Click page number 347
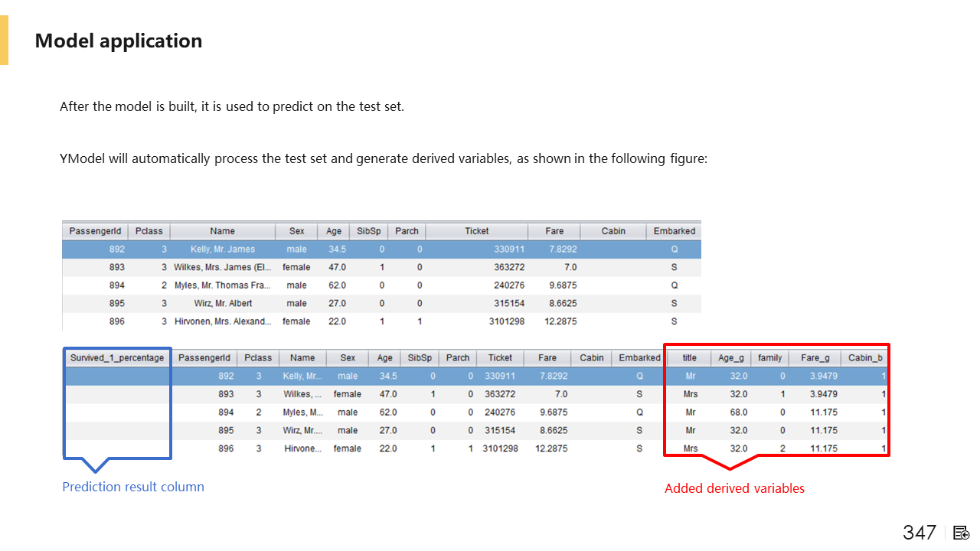Screen dimensions: 980x551 point(919,533)
